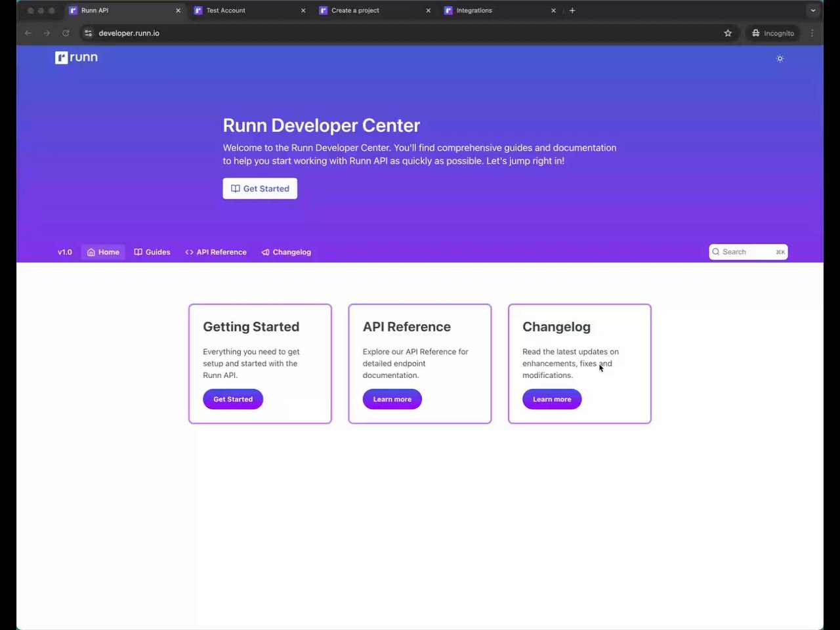Click the white Get Started hero button
The height and width of the screenshot is (630, 840).
click(x=260, y=188)
